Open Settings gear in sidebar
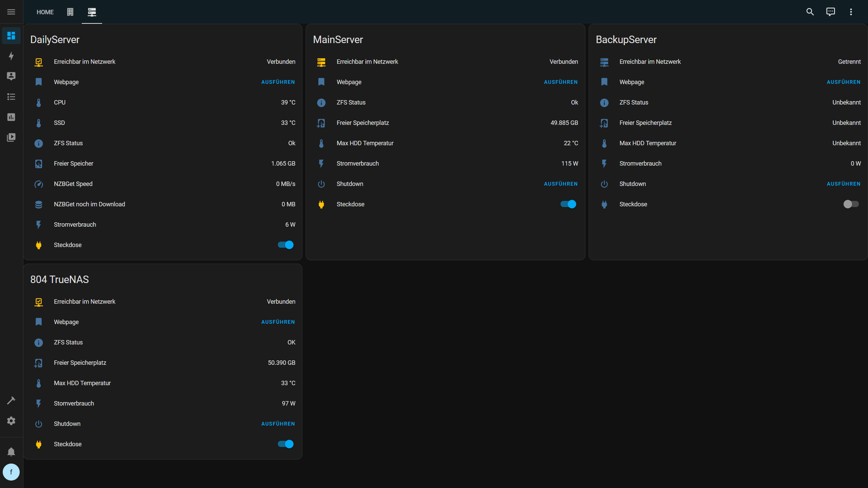The height and width of the screenshot is (488, 868). tap(11, 421)
